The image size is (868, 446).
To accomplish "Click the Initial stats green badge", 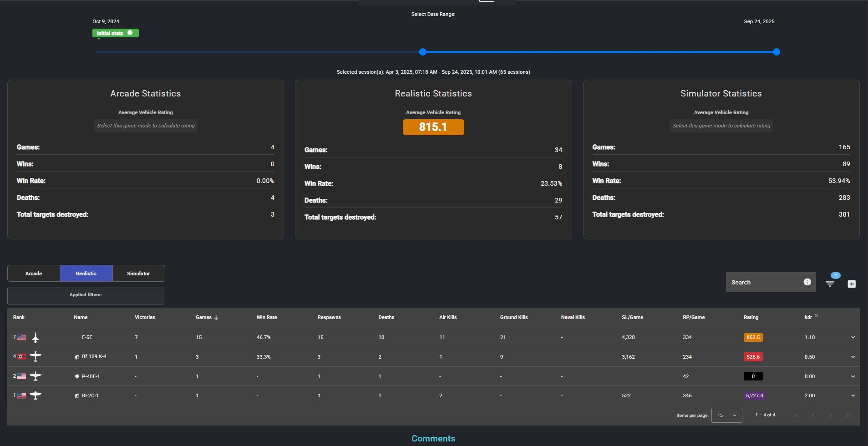I will [x=115, y=33].
